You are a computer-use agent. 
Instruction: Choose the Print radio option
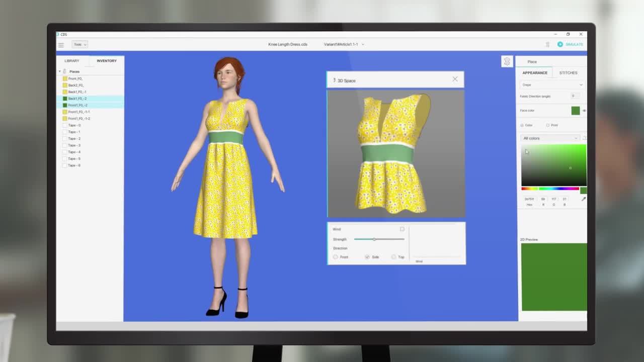tap(547, 125)
